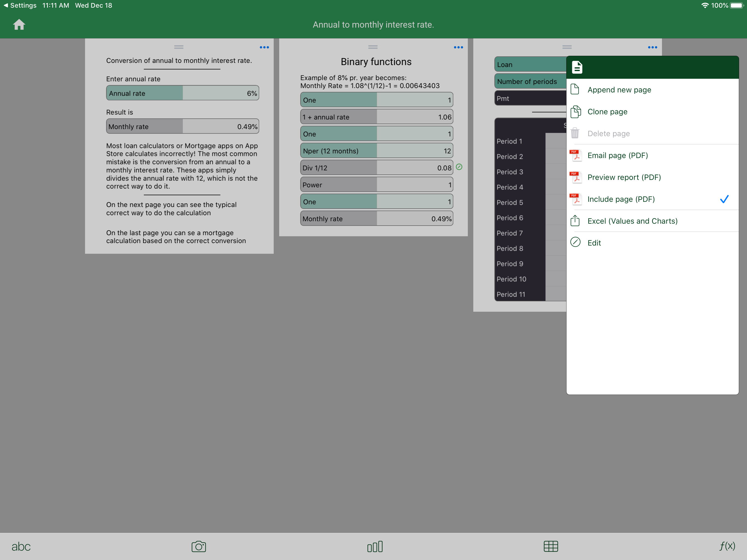Open three-dot menu on Binary functions page

458,47
